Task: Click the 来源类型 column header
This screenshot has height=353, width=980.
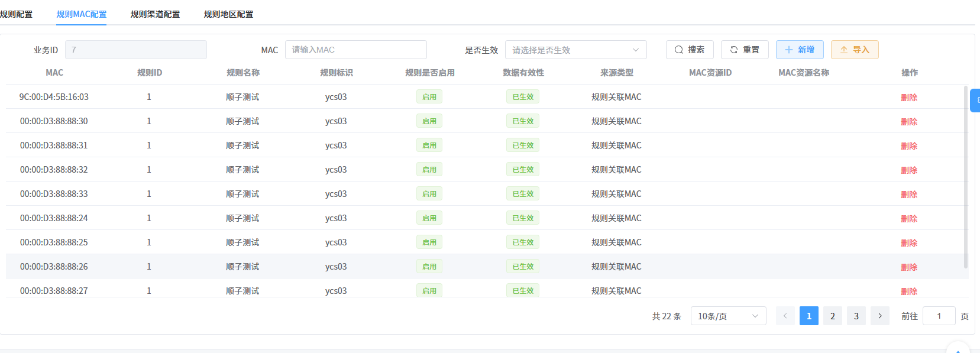Action: click(x=617, y=73)
